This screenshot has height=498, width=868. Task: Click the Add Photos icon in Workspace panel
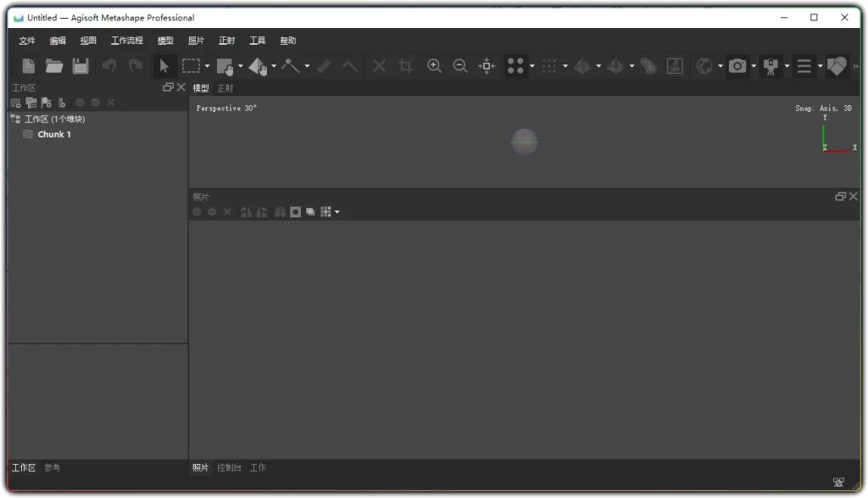tap(31, 102)
